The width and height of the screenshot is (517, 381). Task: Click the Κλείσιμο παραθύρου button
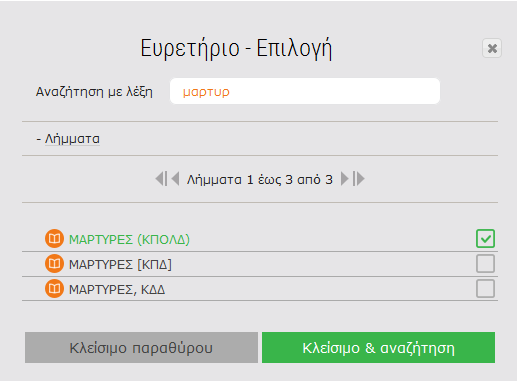coord(141,347)
